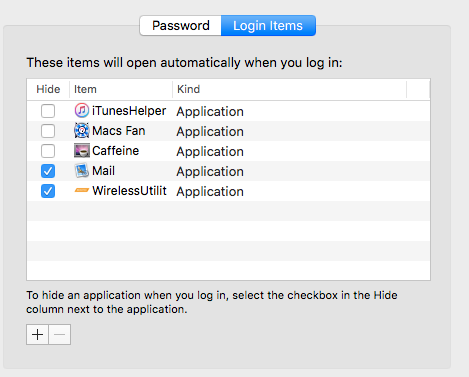Remove selected item with minus button

point(60,334)
